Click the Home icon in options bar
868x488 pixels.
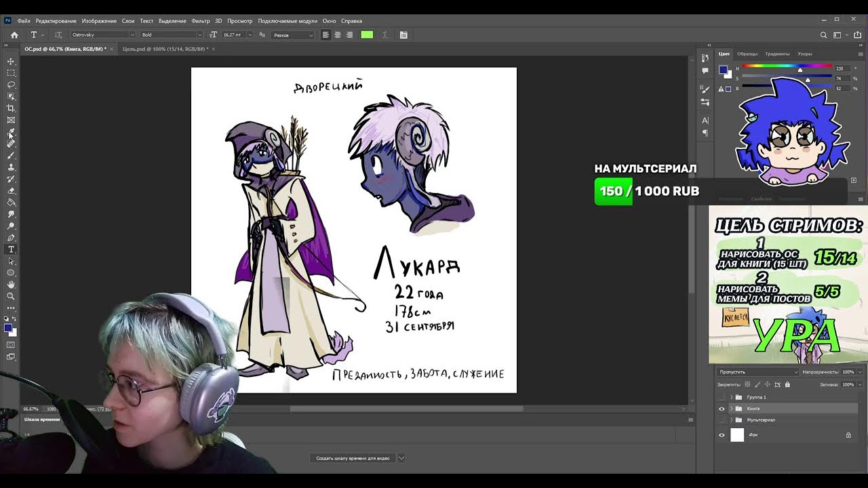[14, 35]
